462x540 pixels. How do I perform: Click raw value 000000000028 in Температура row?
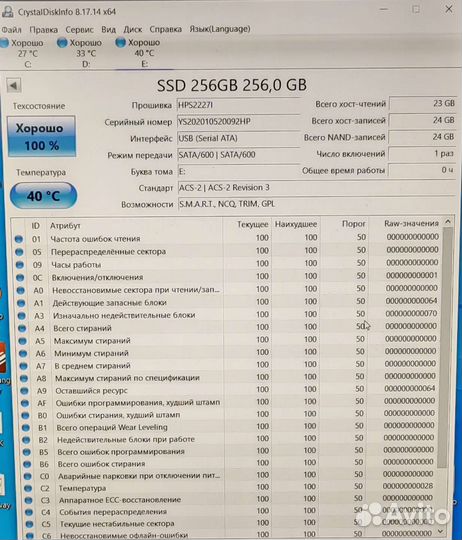click(408, 486)
